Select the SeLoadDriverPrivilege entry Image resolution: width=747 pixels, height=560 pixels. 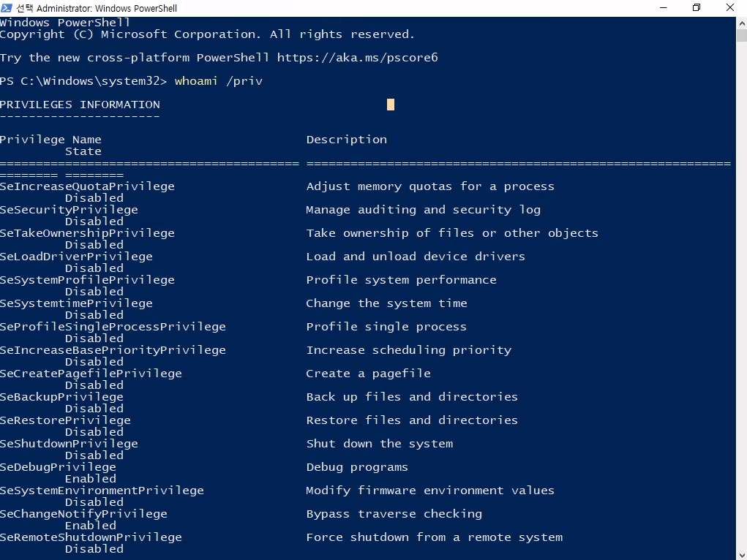76,256
